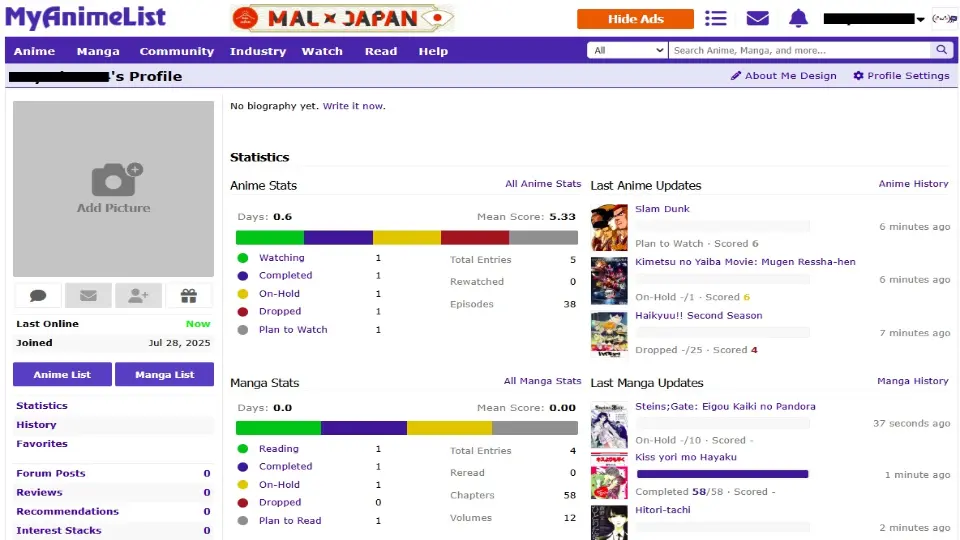Click the Manga List button
Viewport: 960px width, 540px height.
coord(165,374)
